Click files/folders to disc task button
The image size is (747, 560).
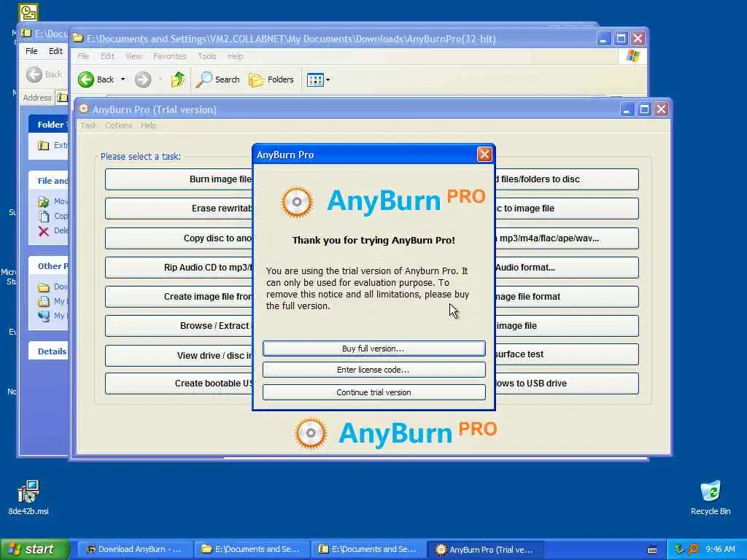click(x=567, y=179)
